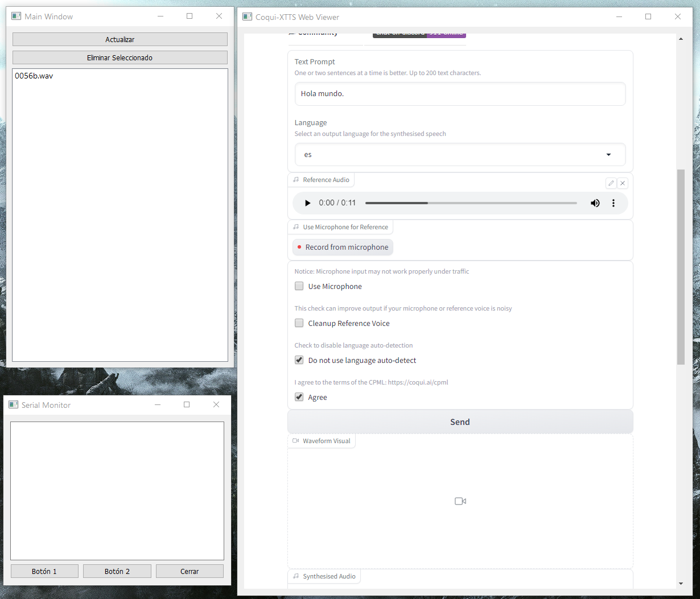Seek within the reference audio progress bar
The width and height of the screenshot is (700, 599).
coord(471,203)
